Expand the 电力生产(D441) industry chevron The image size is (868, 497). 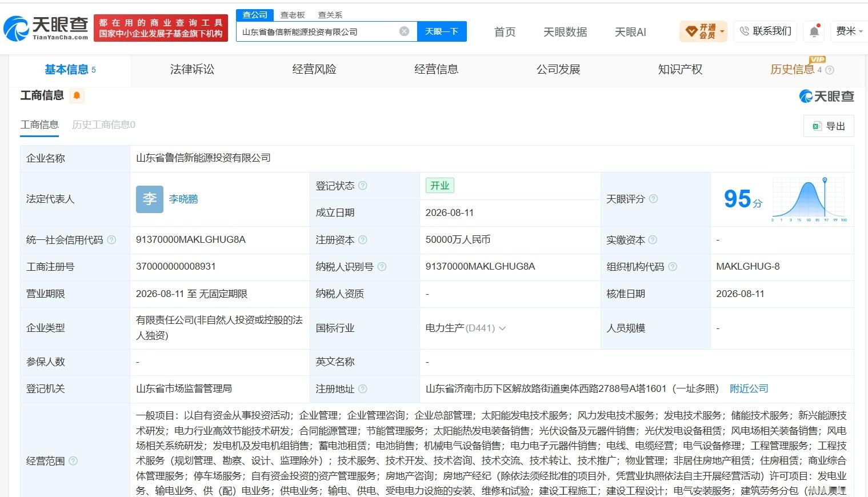[x=502, y=328]
